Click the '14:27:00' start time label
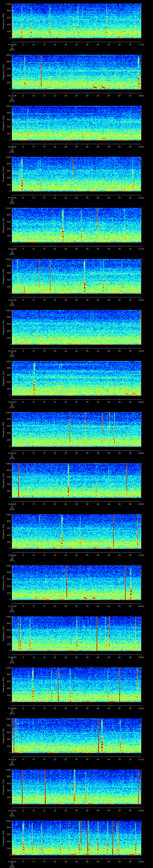The width and height of the screenshot is (153, 868). tap(12, 606)
